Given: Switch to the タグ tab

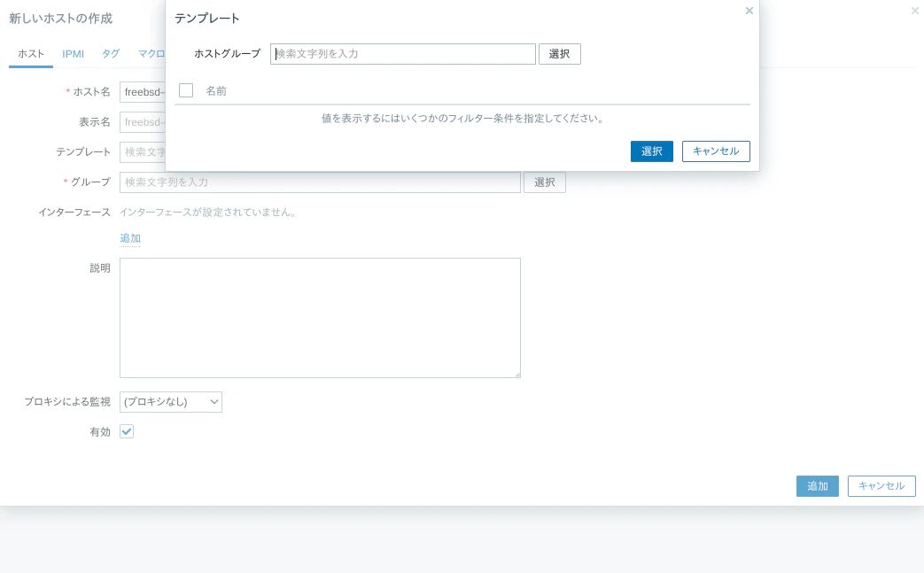Looking at the screenshot, I should coord(110,53).
